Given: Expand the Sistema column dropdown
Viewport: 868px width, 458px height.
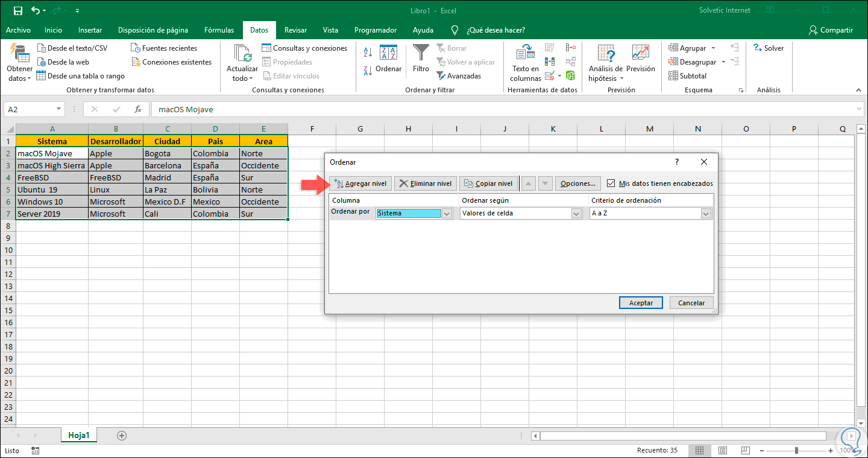Looking at the screenshot, I should (447, 213).
